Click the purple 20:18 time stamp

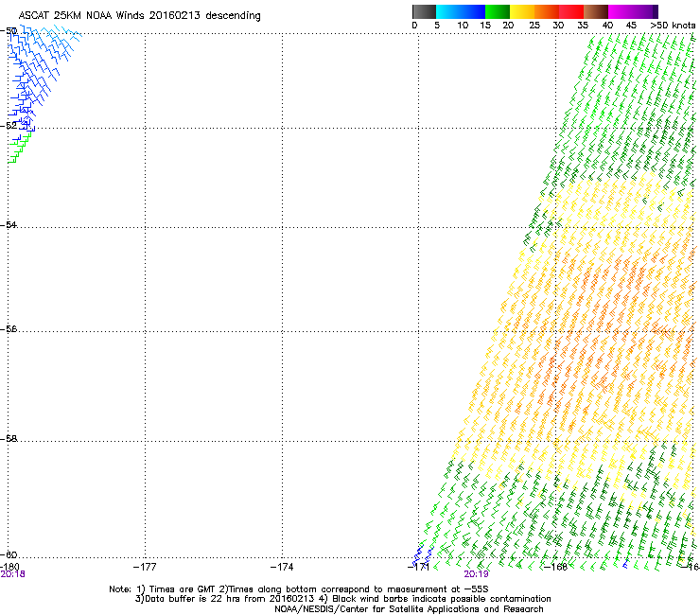13,574
